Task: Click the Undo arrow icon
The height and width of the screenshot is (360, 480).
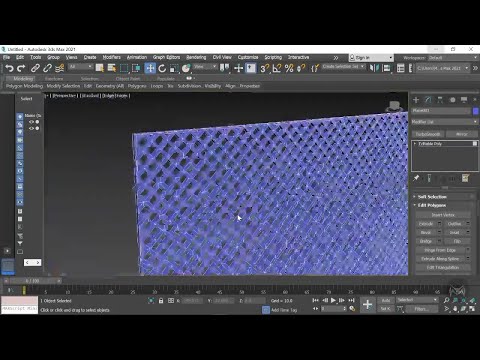Action: tap(9, 68)
